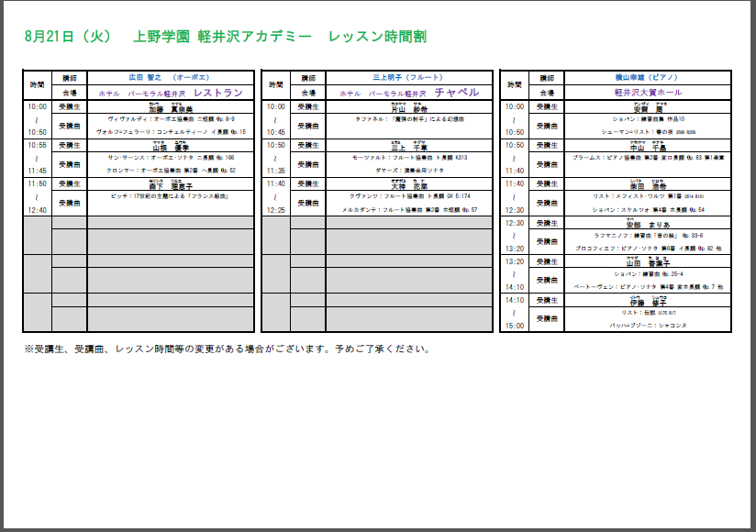
Task: Select the end time "12:40"
Action: click(x=37, y=210)
